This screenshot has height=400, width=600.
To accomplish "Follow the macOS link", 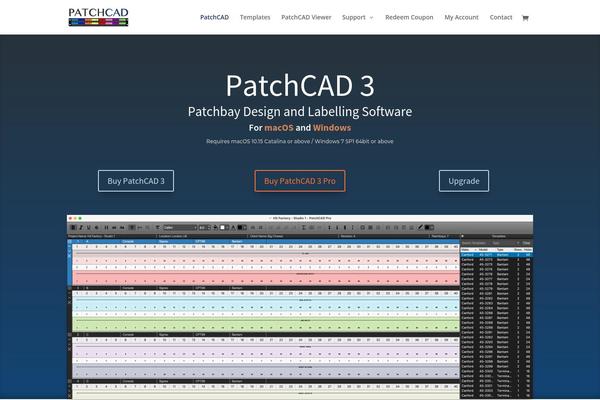I will tap(279, 127).
